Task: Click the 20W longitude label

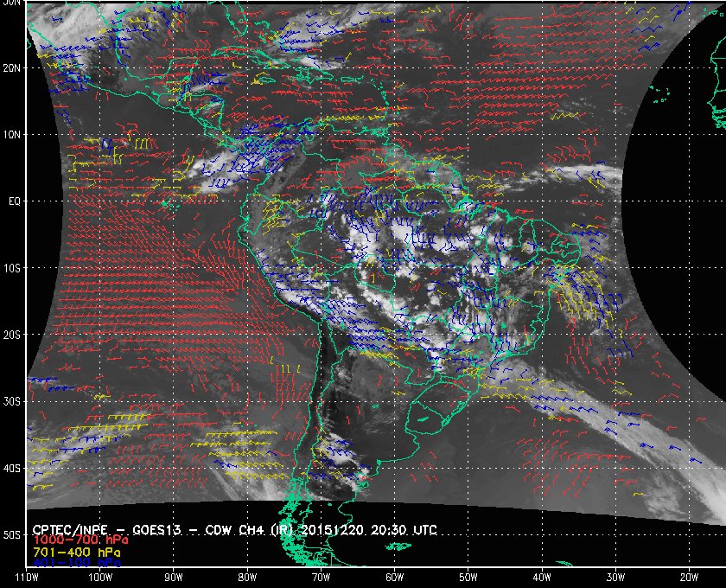Action: point(689,578)
